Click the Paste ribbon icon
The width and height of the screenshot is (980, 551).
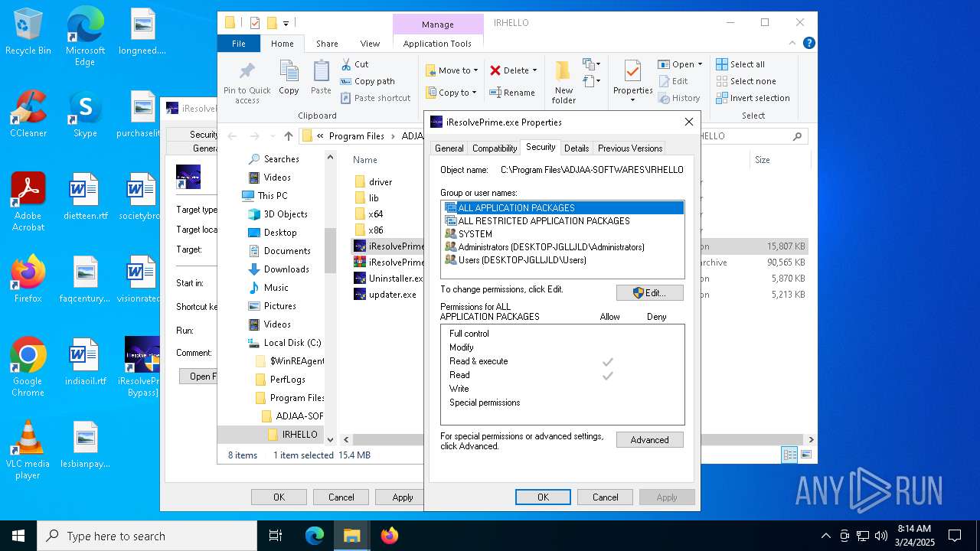(x=321, y=78)
